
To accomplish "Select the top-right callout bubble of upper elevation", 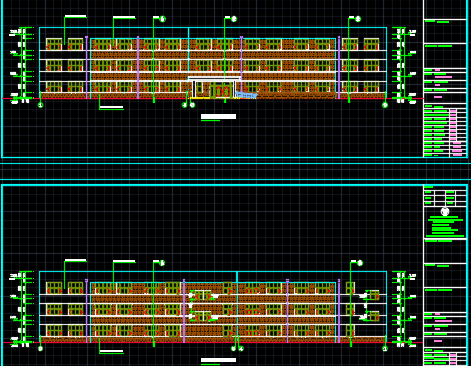I will (x=358, y=19).
